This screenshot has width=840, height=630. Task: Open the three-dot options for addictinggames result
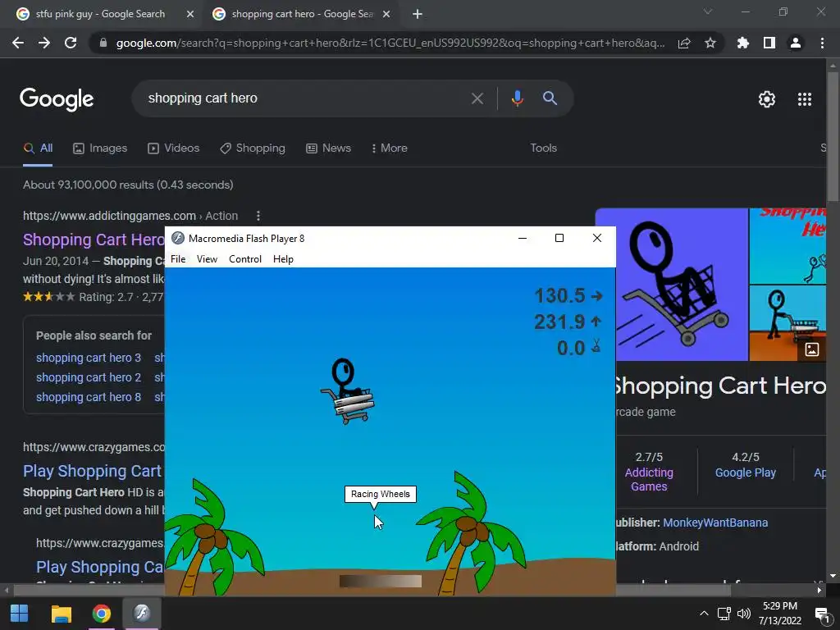(x=258, y=216)
